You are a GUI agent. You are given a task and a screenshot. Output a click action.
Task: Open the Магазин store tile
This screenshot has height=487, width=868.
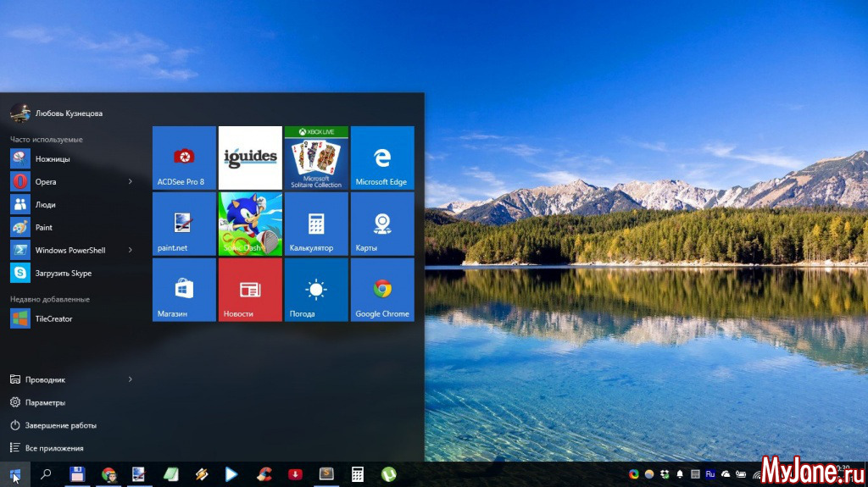tap(184, 290)
